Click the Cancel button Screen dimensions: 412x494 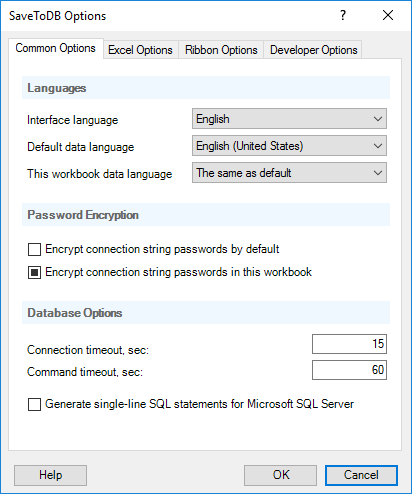point(361,475)
